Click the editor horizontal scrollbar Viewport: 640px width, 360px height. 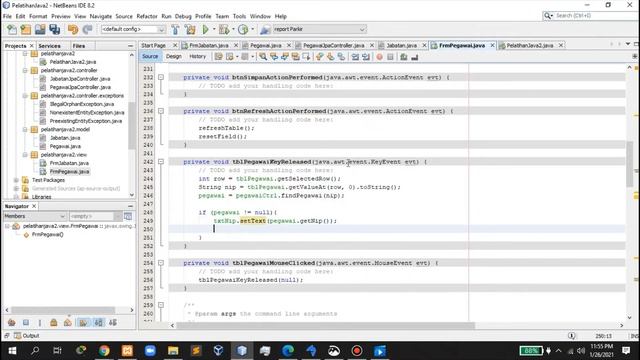[x=326, y=326]
